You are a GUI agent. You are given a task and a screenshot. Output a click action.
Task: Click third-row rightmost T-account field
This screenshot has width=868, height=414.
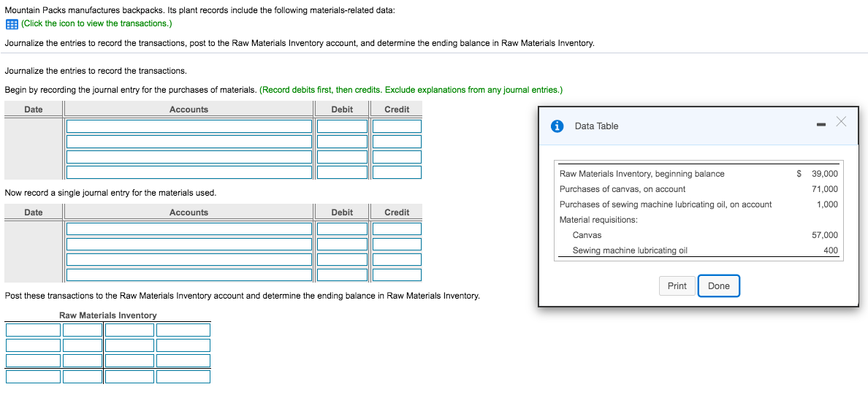coord(183,361)
